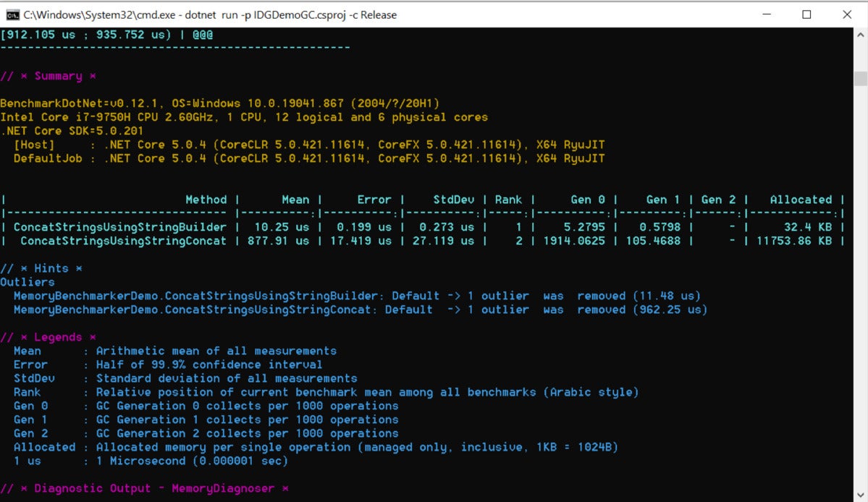Open the cmd.exe window system menu icon
This screenshot has height=502, width=868.
[x=12, y=15]
